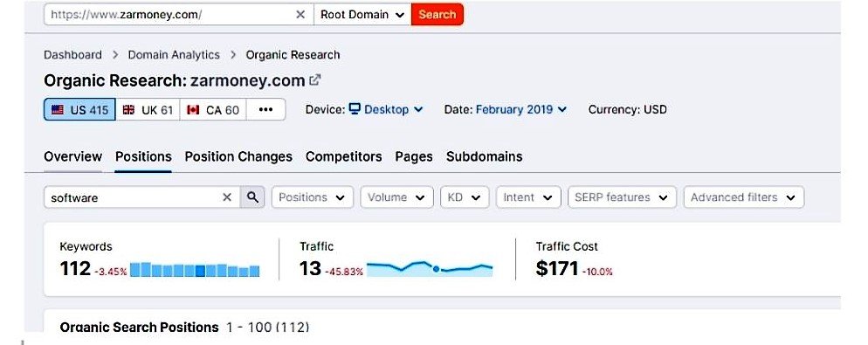Screen dimensions: 868x345
Task: Expand the SERP features filter
Action: (623, 197)
